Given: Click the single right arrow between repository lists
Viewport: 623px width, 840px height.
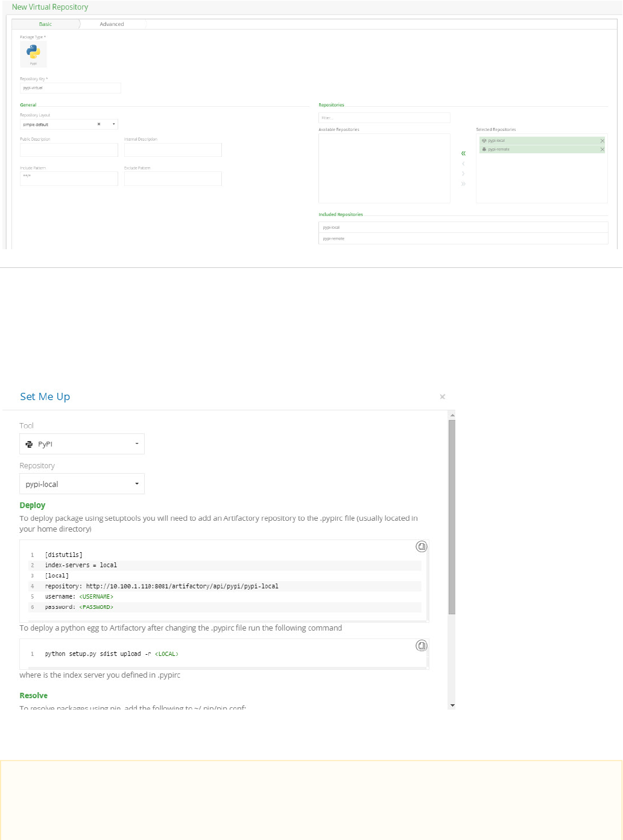Looking at the screenshot, I should (x=463, y=174).
